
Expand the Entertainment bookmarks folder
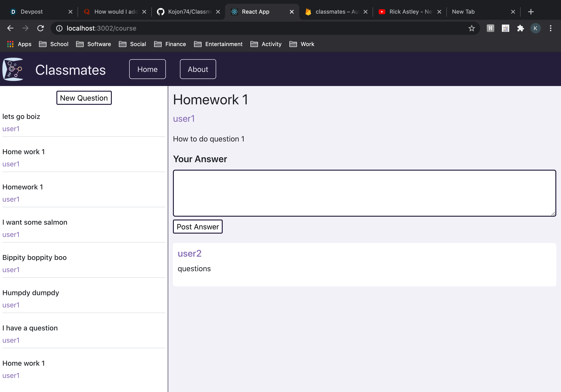pyautogui.click(x=218, y=44)
